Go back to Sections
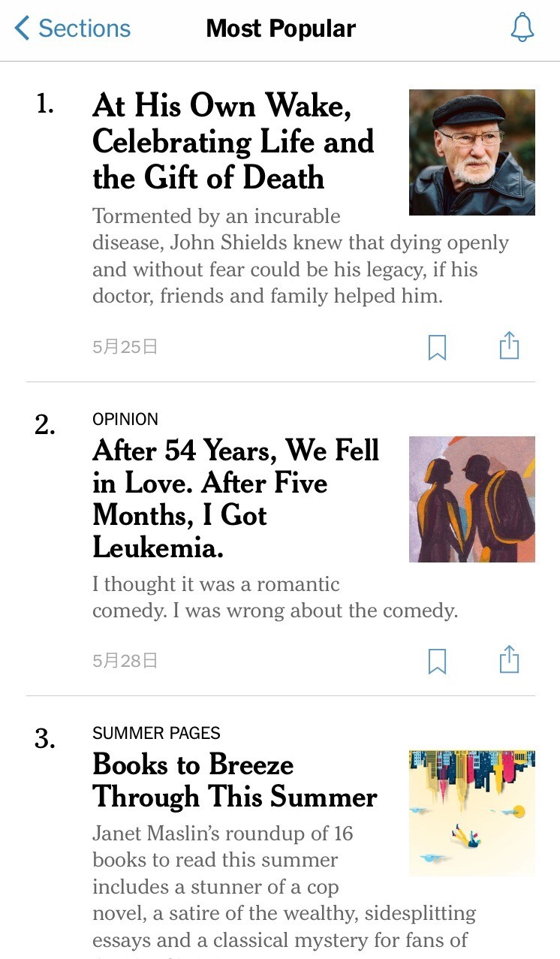Image resolution: width=560 pixels, height=959 pixels. coord(83,29)
